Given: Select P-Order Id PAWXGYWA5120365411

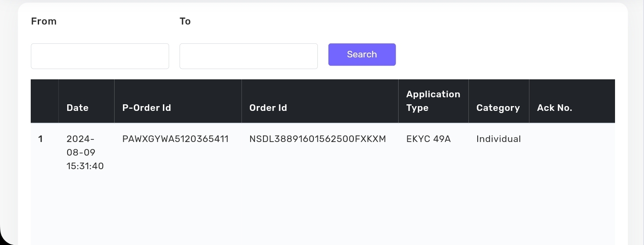Looking at the screenshot, I should coord(175,139).
